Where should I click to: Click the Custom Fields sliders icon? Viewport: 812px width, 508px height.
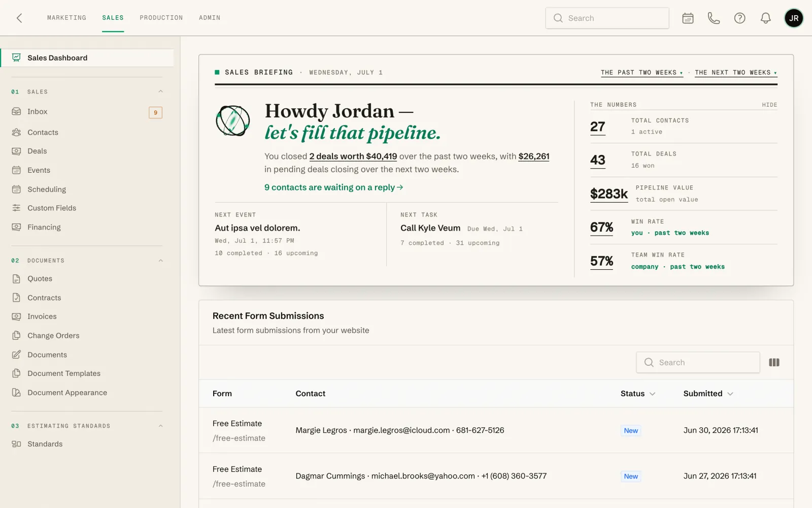[x=16, y=208]
